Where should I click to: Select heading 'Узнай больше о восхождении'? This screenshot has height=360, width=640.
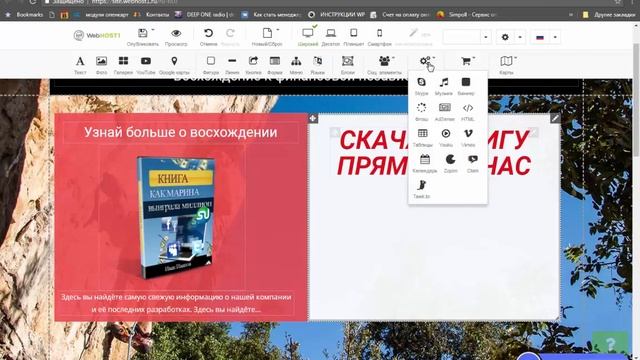pos(180,132)
